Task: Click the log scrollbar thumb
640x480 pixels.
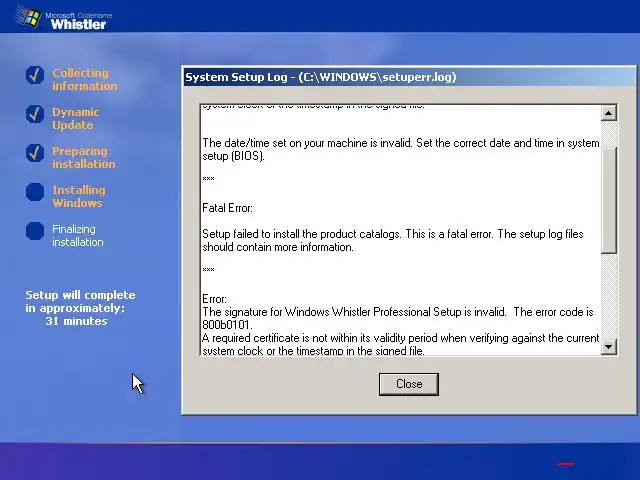Action: pos(609,200)
